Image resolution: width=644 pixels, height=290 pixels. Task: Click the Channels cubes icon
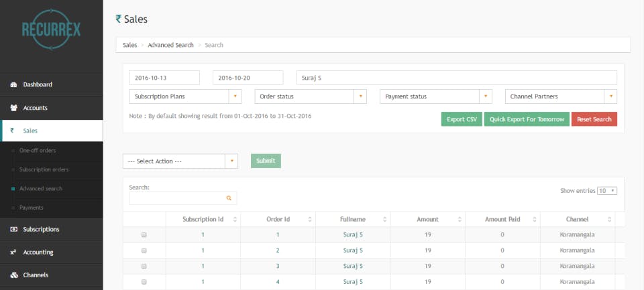[x=13, y=275]
